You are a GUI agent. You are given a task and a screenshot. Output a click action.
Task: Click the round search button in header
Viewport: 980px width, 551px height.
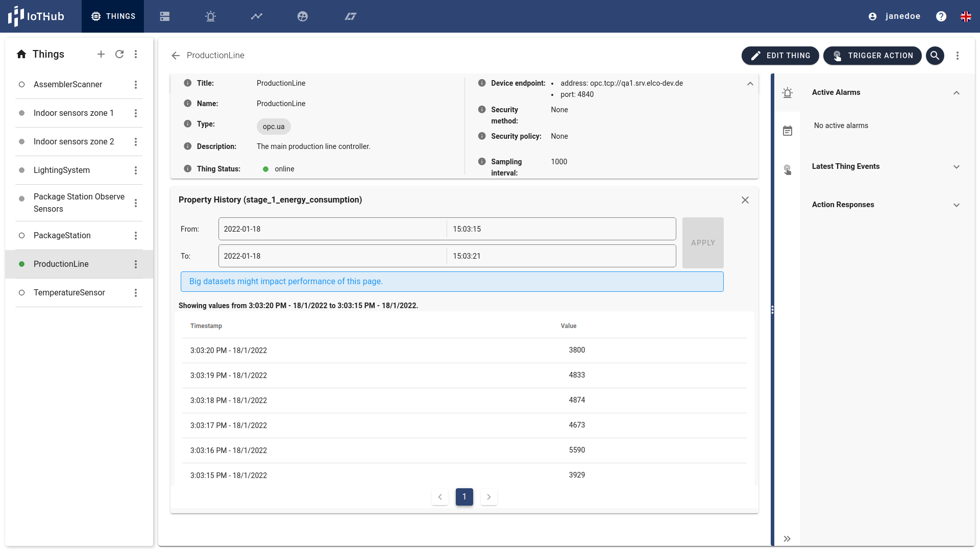point(935,56)
